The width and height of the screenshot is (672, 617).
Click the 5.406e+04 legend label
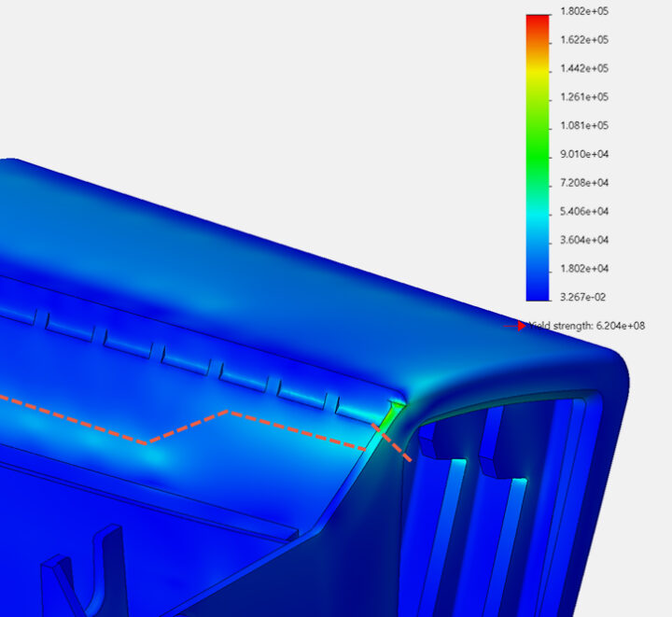(581, 211)
